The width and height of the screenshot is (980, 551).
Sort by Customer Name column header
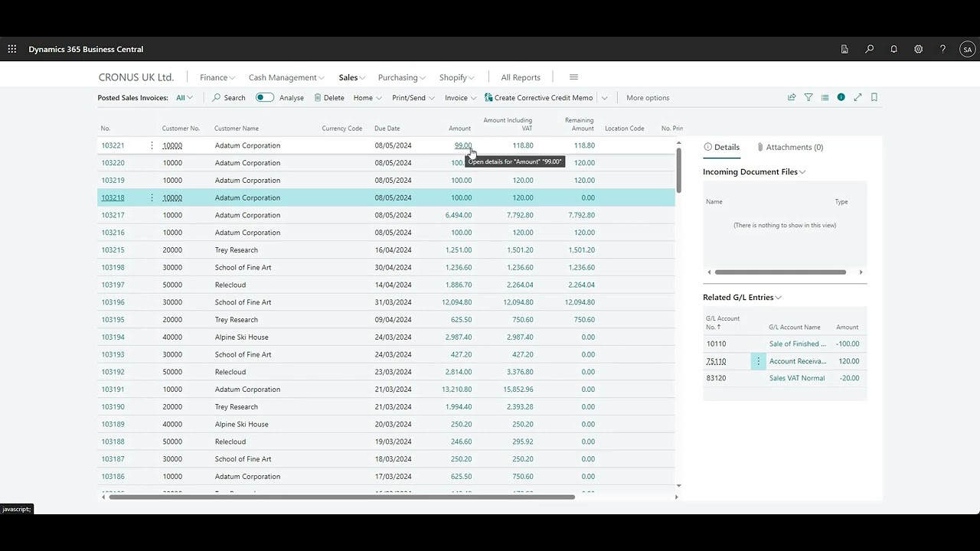(237, 129)
